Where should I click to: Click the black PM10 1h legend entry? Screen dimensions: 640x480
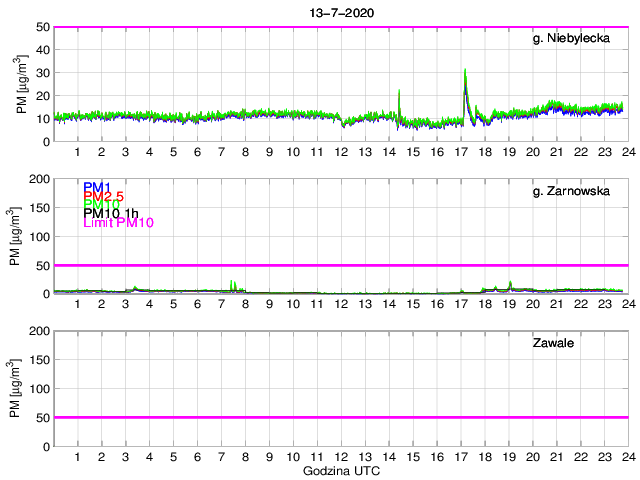pos(111,214)
